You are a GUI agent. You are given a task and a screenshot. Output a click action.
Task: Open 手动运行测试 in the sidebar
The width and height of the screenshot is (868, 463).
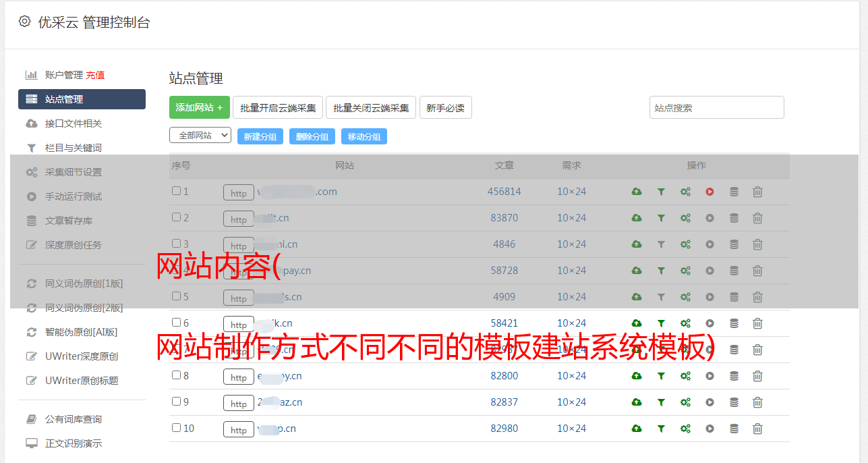74,196
